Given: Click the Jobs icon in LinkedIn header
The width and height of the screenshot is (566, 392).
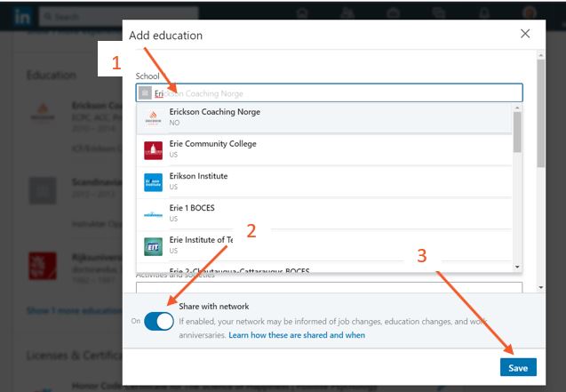Looking at the screenshot, I should click(x=393, y=13).
